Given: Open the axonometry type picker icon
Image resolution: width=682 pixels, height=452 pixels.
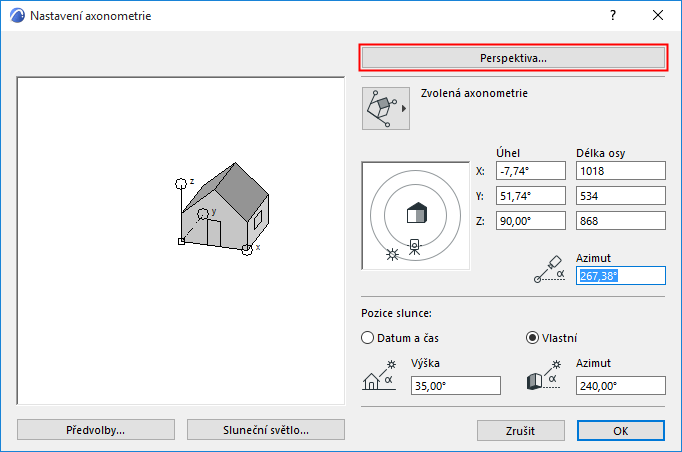Looking at the screenshot, I should coord(386,108).
